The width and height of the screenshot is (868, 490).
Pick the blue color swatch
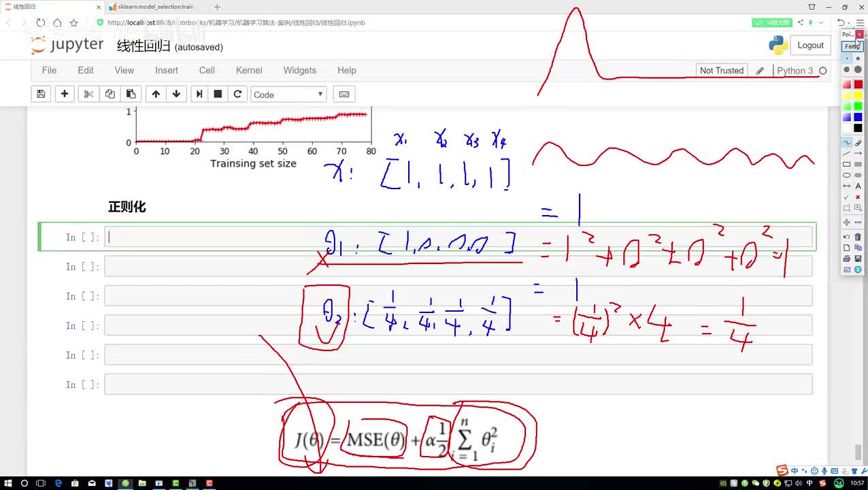point(858,117)
